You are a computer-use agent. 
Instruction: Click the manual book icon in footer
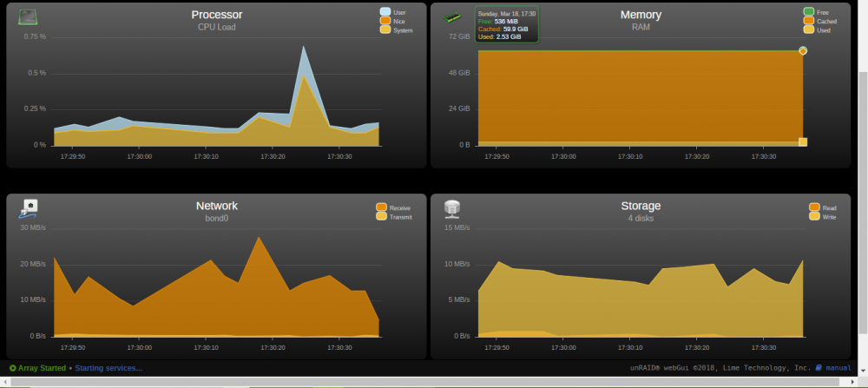[x=819, y=367]
